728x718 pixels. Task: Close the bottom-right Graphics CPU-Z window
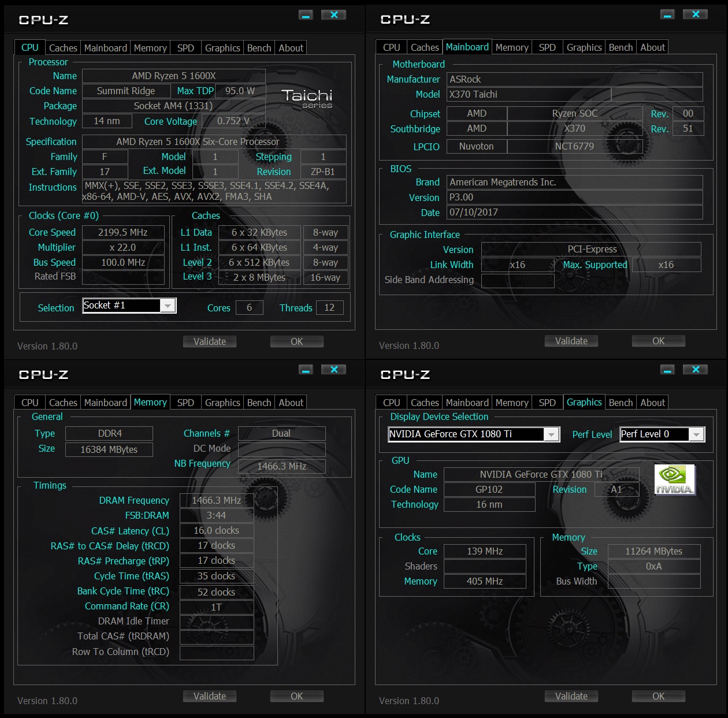pyautogui.click(x=696, y=370)
